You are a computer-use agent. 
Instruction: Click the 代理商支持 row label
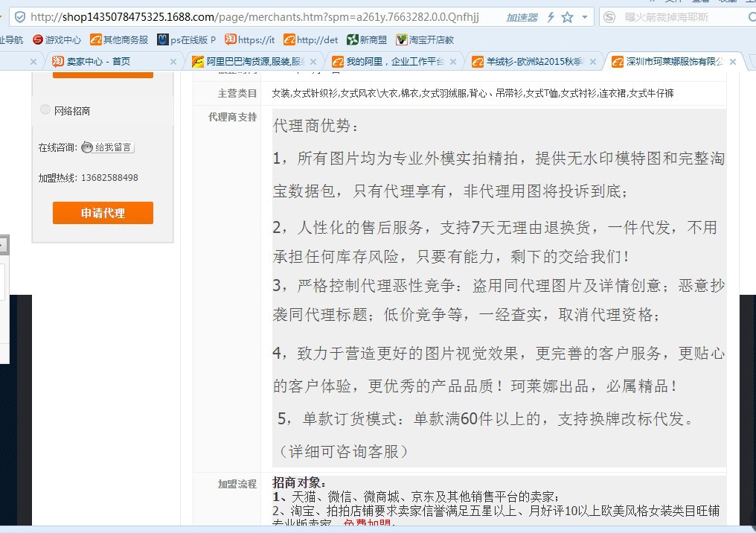232,117
